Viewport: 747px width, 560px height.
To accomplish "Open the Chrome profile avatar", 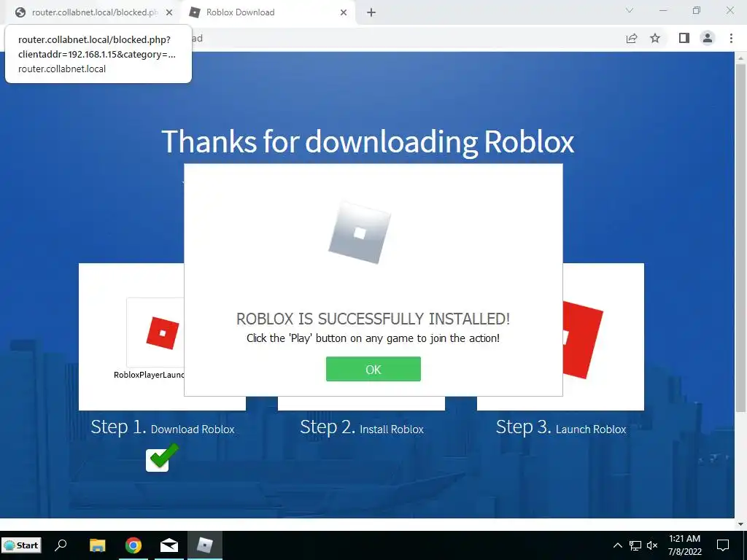I will pyautogui.click(x=708, y=38).
